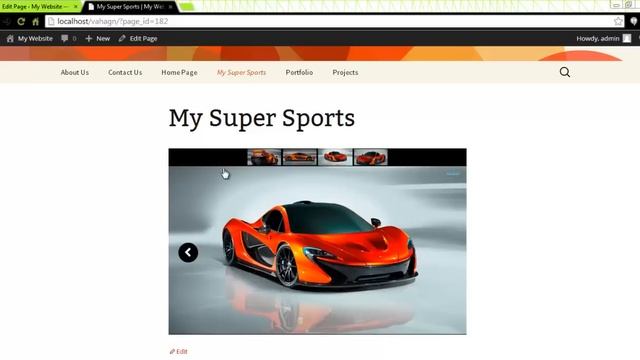Click the Edit link below the slider

[179, 351]
